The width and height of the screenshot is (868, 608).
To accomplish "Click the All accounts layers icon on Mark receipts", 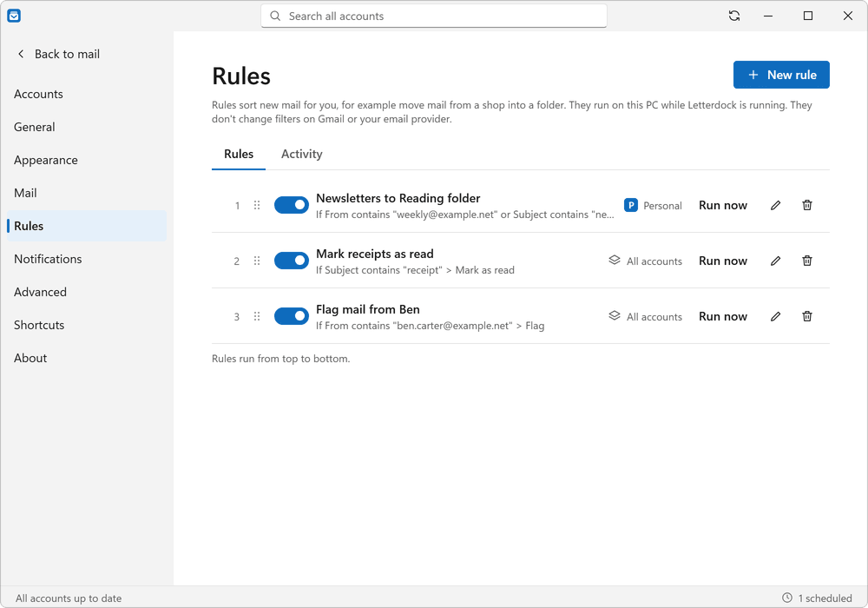I will (x=615, y=261).
